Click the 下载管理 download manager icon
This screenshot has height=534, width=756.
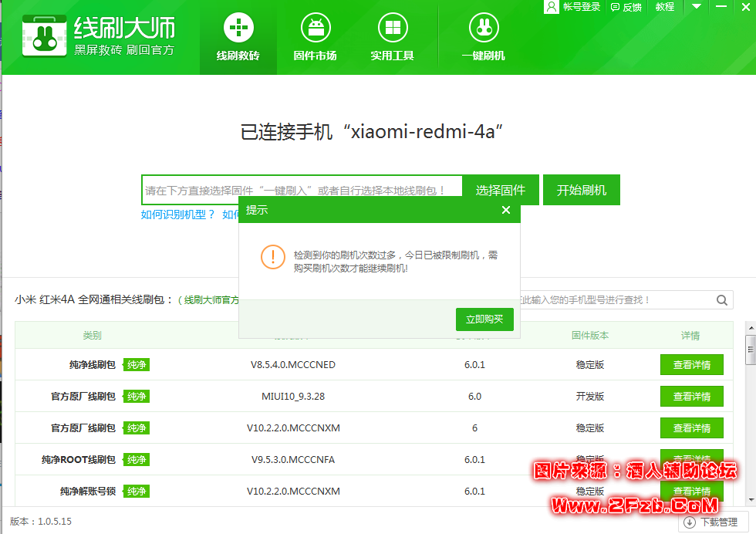689,522
